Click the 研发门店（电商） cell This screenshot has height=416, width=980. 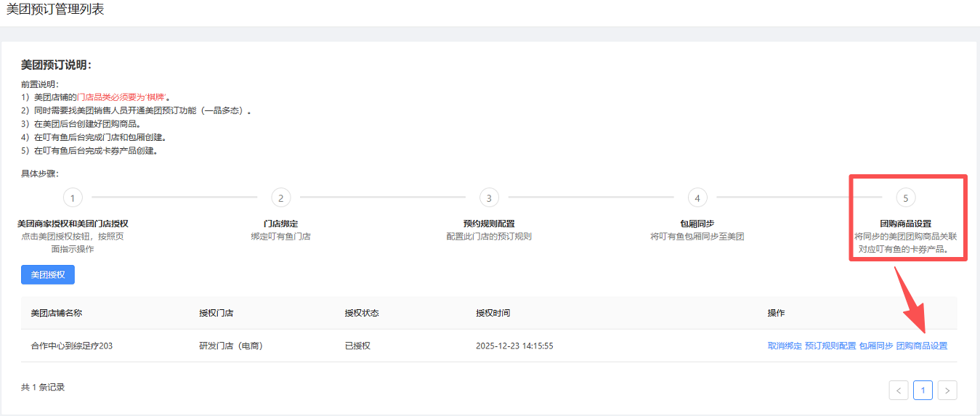231,346
